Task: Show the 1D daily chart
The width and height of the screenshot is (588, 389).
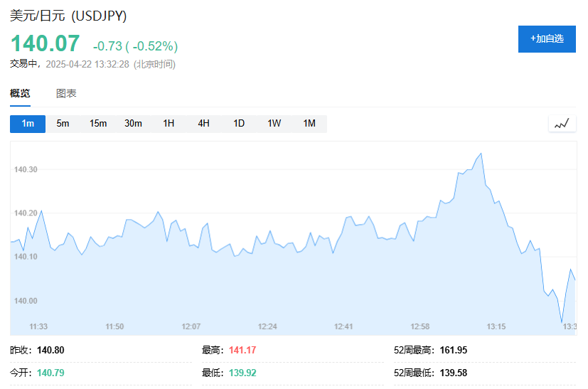Action: tap(239, 124)
